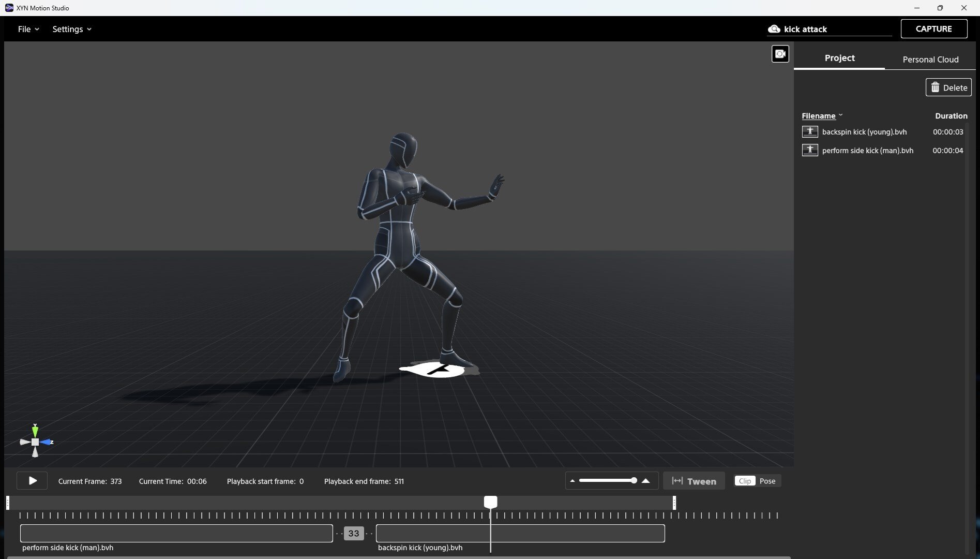The width and height of the screenshot is (980, 559).
Task: Click the play button
Action: tap(32, 481)
